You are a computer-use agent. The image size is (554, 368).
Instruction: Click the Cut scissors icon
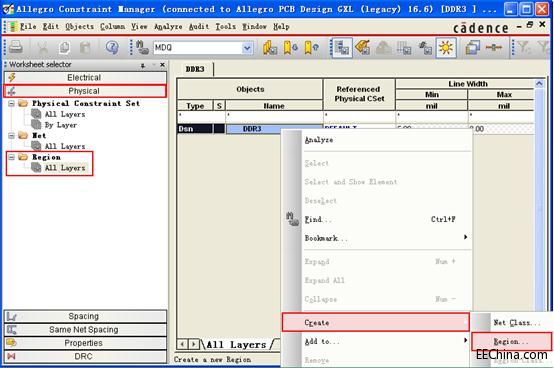point(43,47)
